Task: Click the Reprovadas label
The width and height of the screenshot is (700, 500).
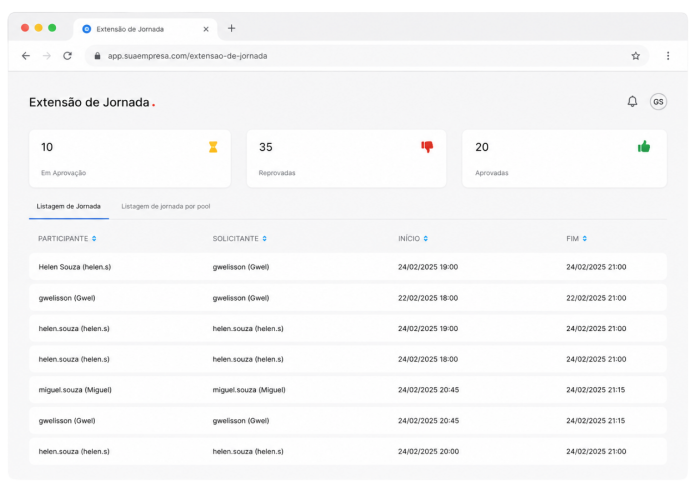Action: [277, 173]
